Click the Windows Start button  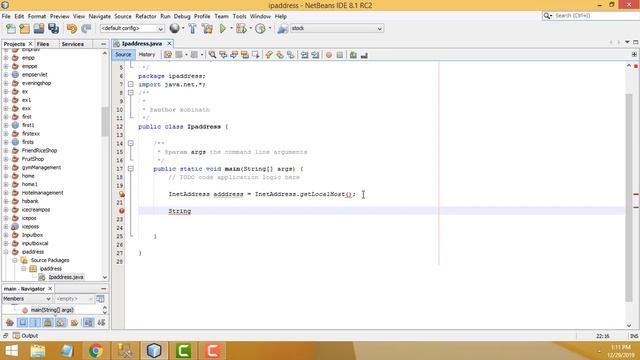tap(11, 351)
